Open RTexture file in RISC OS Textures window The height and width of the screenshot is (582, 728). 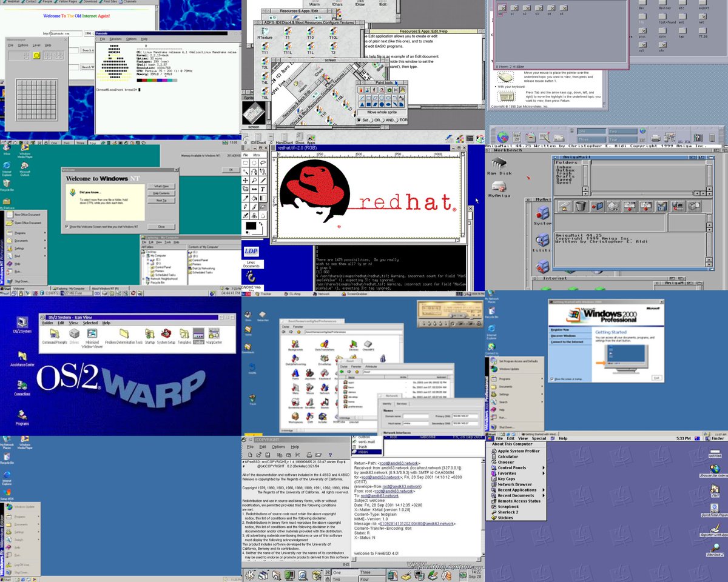point(265,32)
